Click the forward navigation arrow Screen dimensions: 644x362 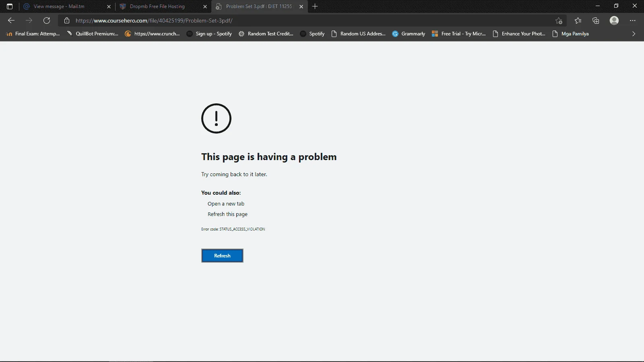(29, 21)
